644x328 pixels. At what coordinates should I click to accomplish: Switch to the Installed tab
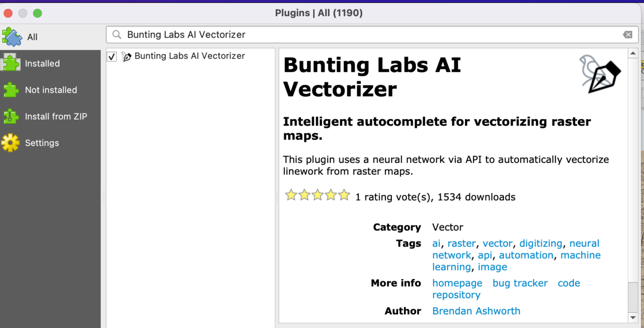click(x=42, y=63)
